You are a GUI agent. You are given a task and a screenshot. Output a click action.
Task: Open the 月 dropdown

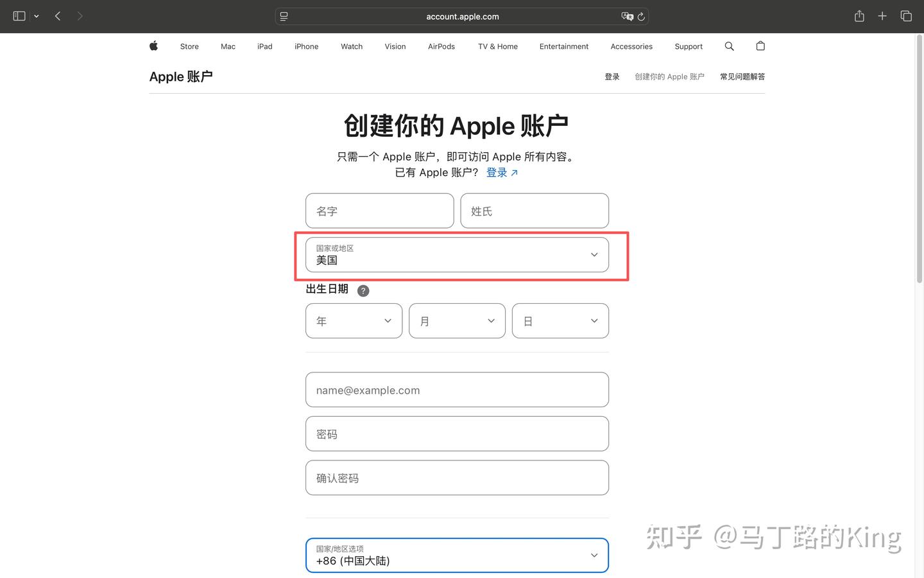click(457, 320)
